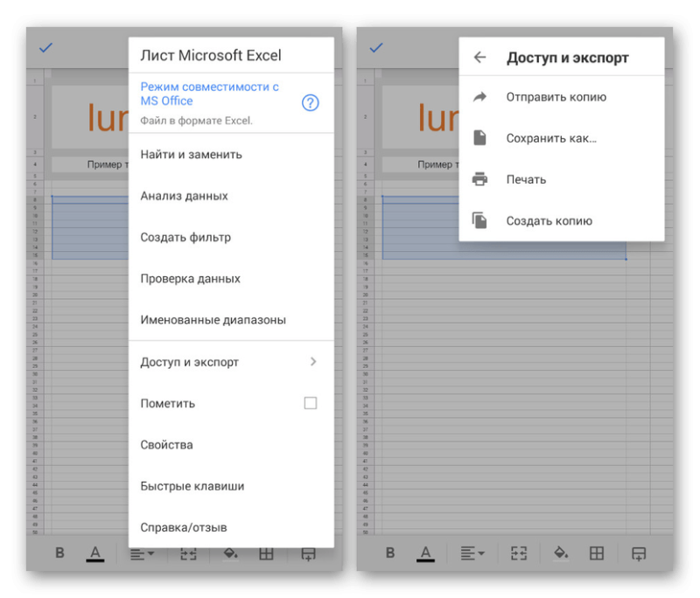Viewport: 700px width, 598px height.
Task: Tap the checkmark in the left phone screen
Action: coord(46,47)
